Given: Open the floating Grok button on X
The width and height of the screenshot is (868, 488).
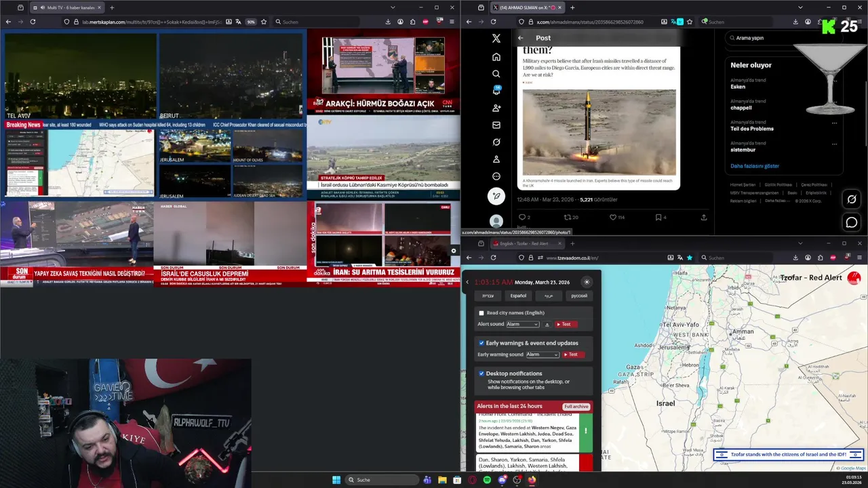Looking at the screenshot, I should click(x=852, y=199).
